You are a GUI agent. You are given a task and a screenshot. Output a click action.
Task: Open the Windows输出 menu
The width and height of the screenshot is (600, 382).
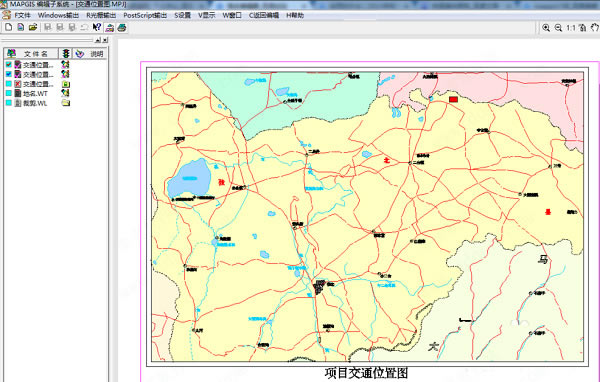tap(58, 15)
